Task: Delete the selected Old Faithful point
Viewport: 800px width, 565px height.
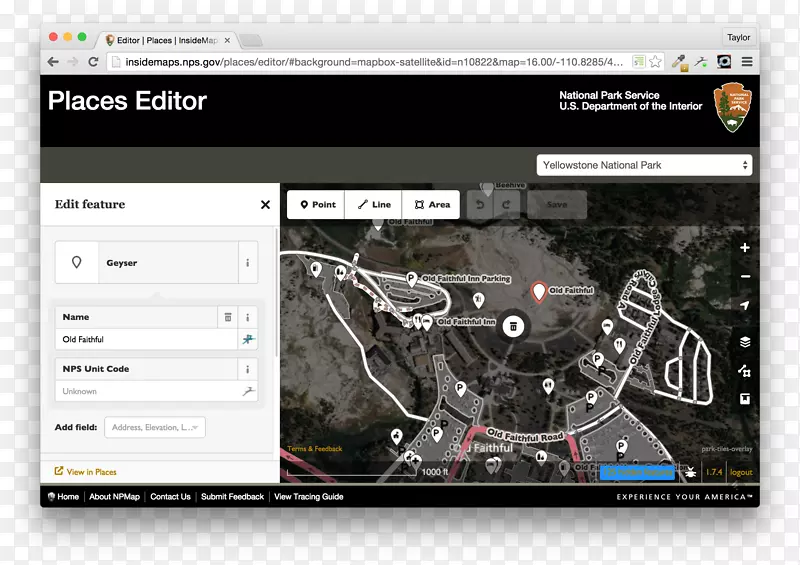Action: 513,325
